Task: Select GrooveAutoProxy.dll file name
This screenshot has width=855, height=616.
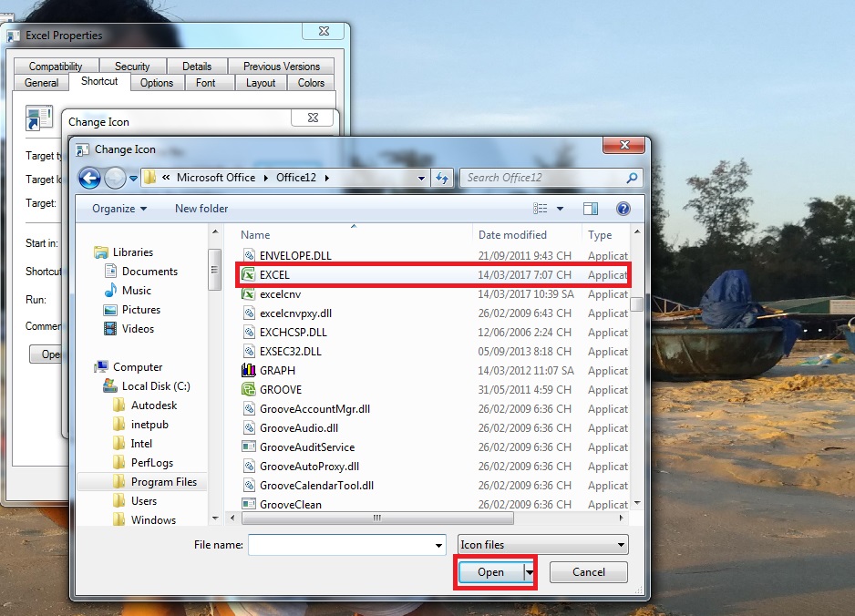Action: [309, 466]
